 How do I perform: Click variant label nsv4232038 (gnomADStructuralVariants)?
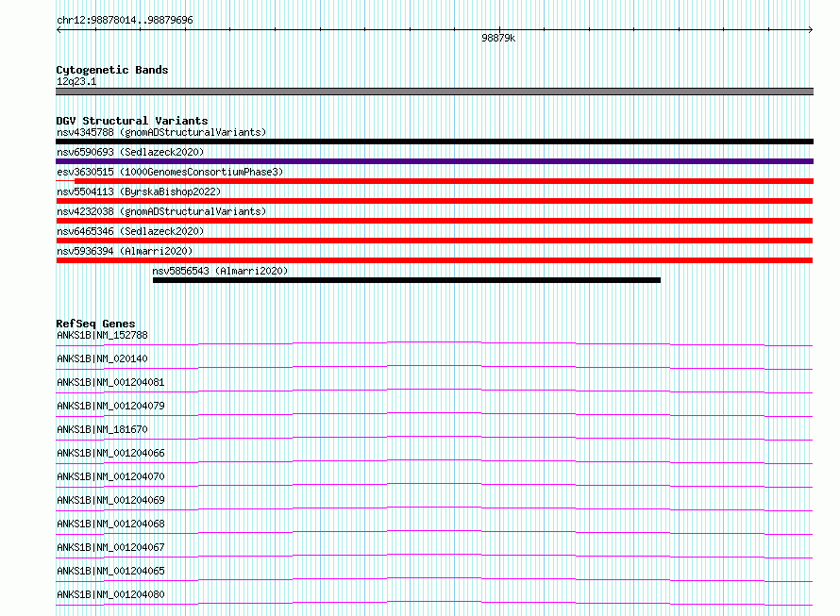[161, 211]
